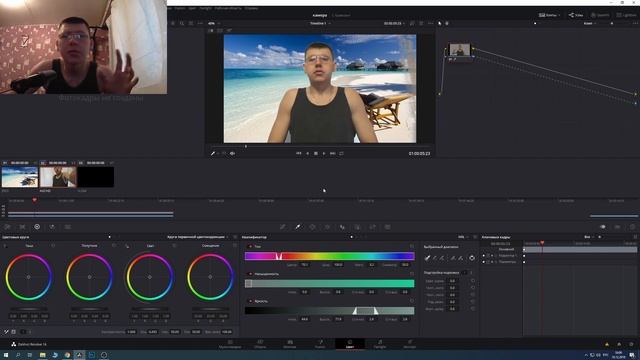Open the Клипы (Clips) dropdown arrow
This screenshot has width=640, height=360.
tap(559, 15)
